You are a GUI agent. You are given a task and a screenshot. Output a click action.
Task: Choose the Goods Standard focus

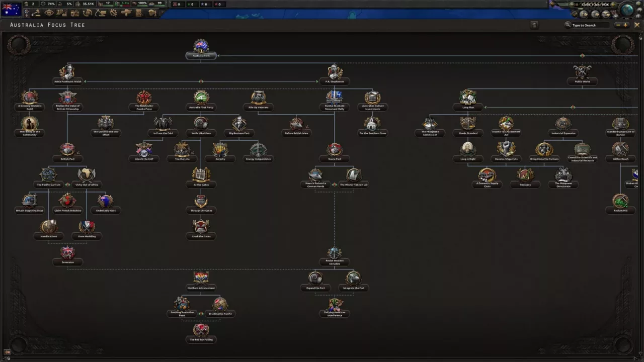pyautogui.click(x=468, y=126)
